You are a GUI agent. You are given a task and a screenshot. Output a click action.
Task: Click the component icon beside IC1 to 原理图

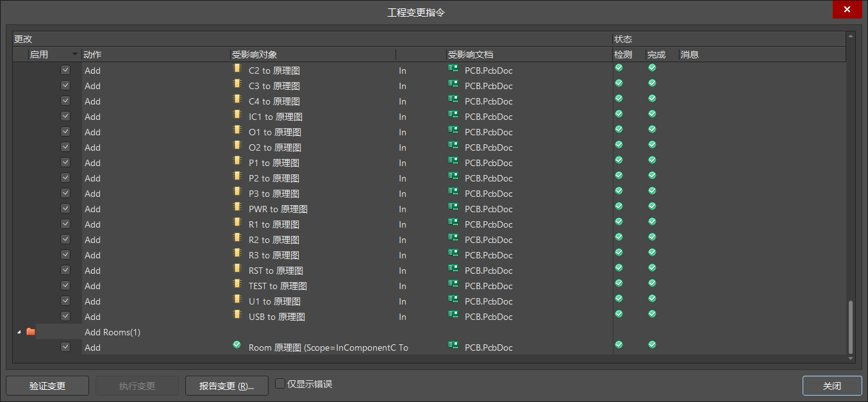[238, 116]
